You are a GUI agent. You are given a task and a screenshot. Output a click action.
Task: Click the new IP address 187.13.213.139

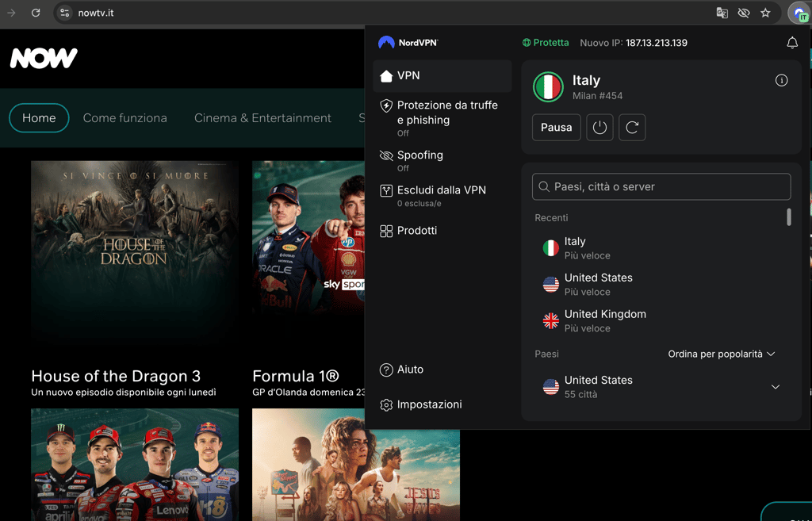click(656, 43)
